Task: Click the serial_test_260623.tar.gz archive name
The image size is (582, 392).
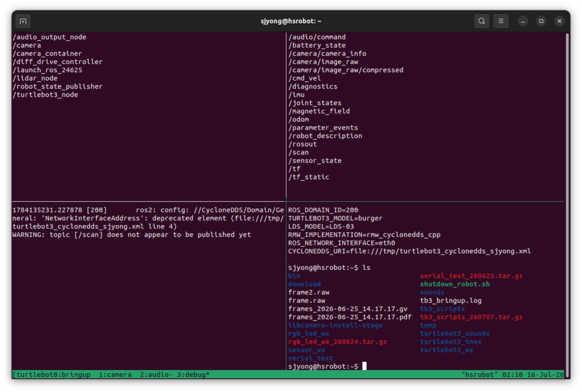Action: 471,276
